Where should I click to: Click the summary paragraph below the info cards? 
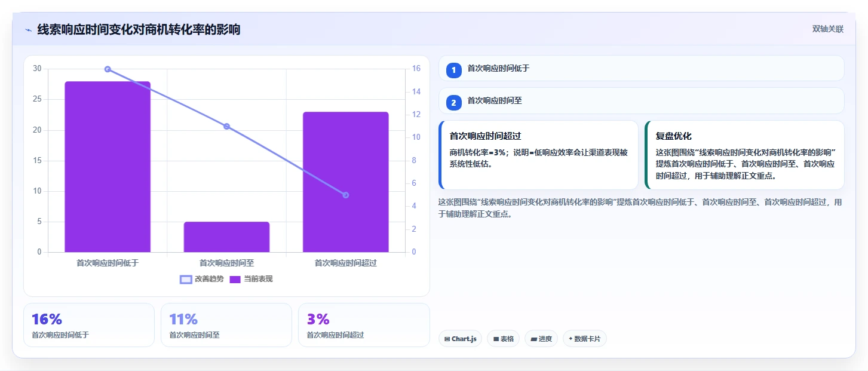(640, 208)
